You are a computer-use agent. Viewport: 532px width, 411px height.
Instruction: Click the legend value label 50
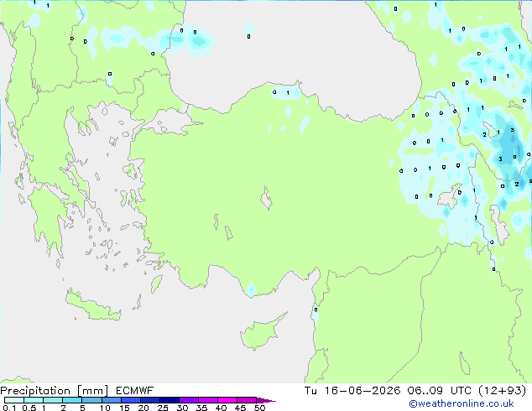coord(259,408)
